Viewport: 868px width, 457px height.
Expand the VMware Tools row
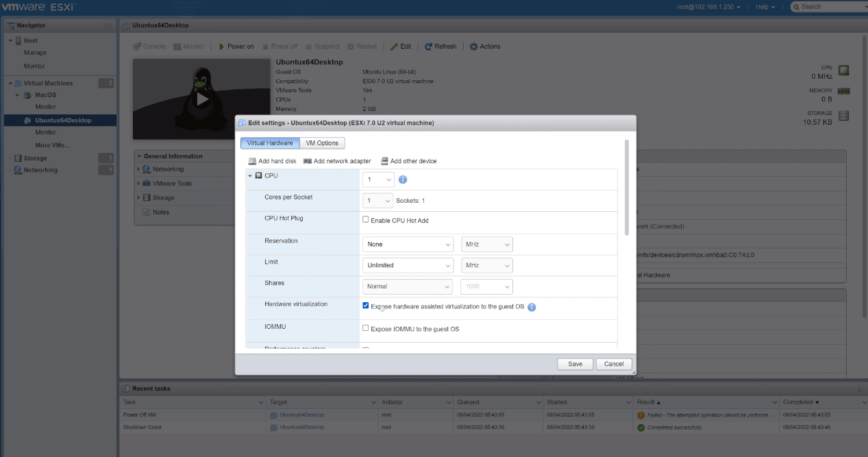pos(138,184)
